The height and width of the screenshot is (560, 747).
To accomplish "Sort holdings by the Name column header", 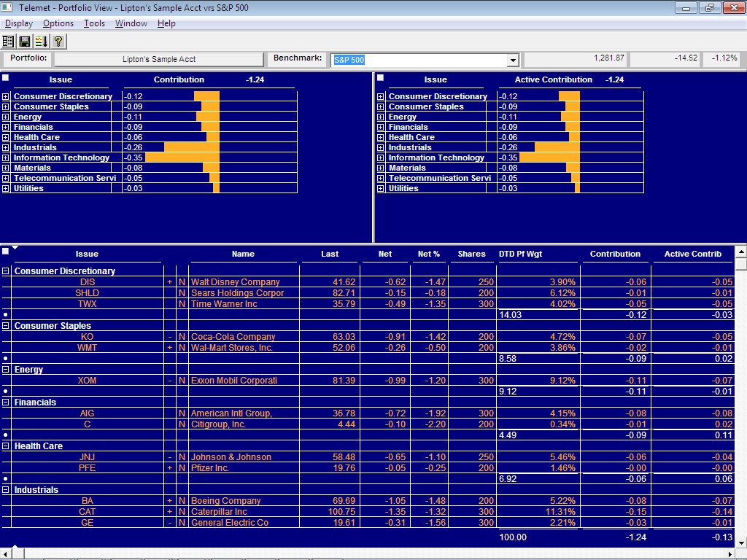I will click(243, 254).
